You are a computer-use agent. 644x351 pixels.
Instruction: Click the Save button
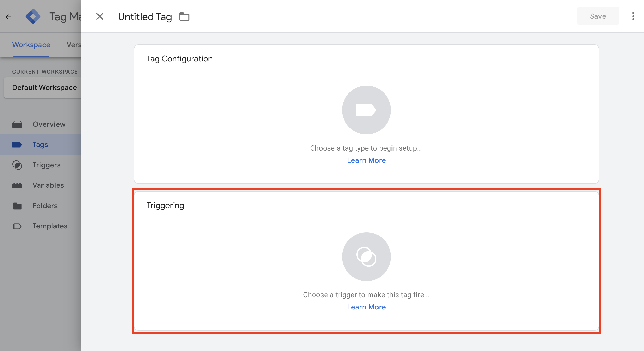(x=598, y=16)
